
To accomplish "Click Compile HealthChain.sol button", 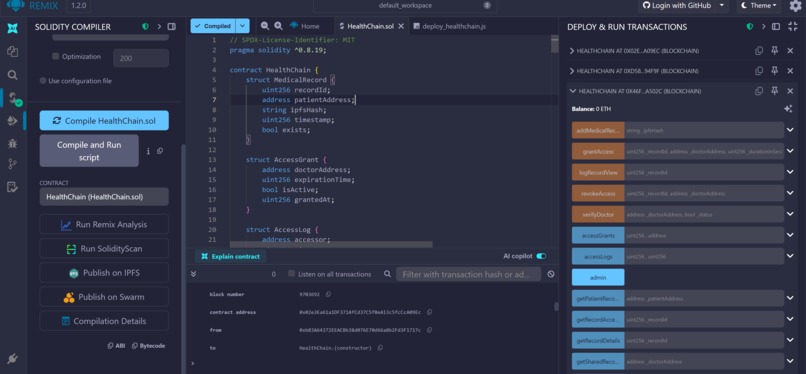I will [104, 121].
